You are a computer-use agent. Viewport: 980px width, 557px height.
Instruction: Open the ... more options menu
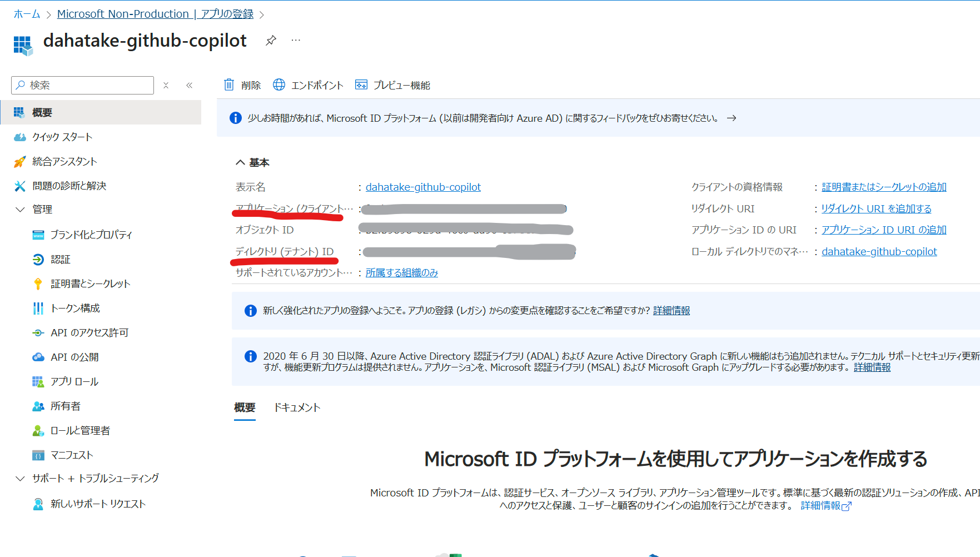(x=295, y=39)
